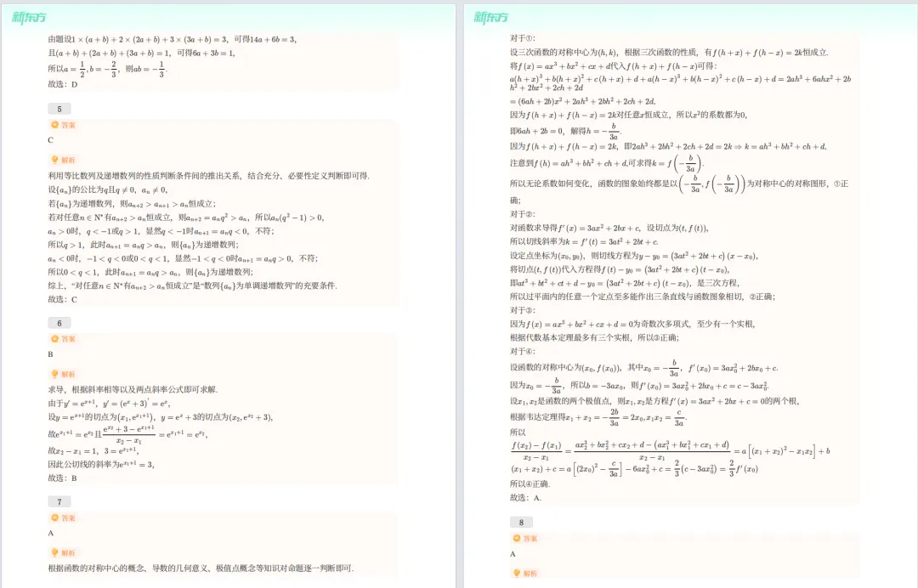This screenshot has height=588, width=918.
Task: Click the line starting '设{an}的公比为q'
Action: [108, 189]
